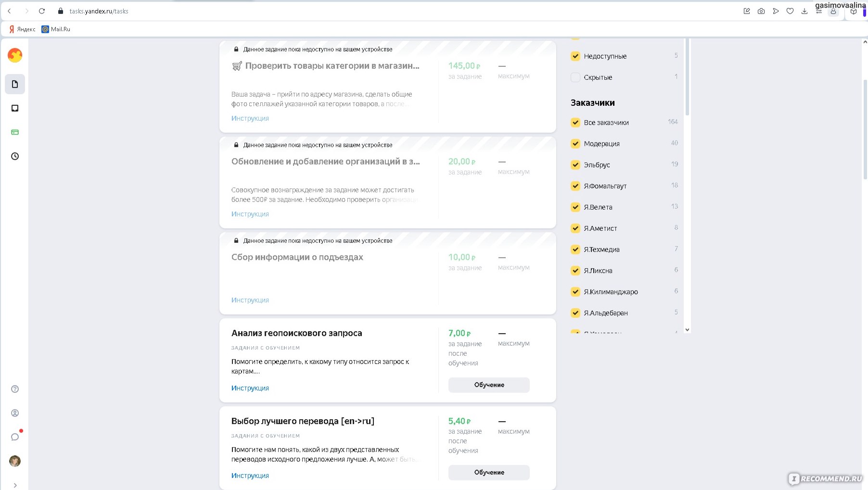Open the history clock icon in sidebar

[x=15, y=156]
